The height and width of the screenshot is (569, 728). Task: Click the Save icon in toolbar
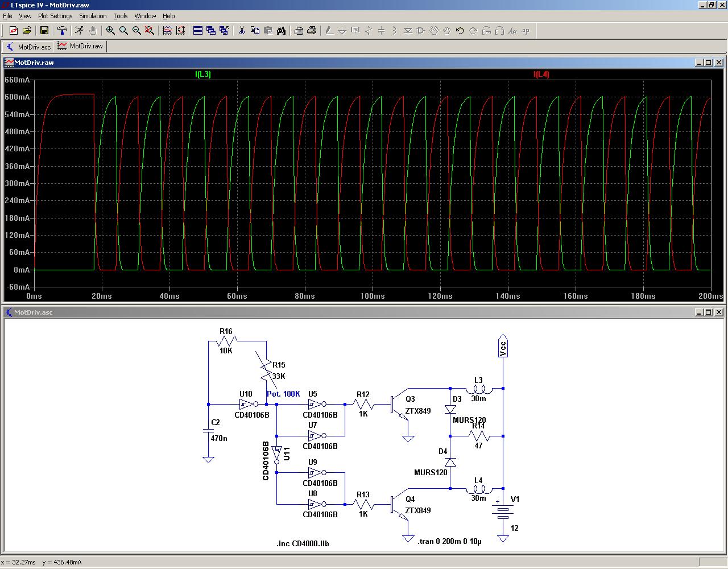point(44,31)
